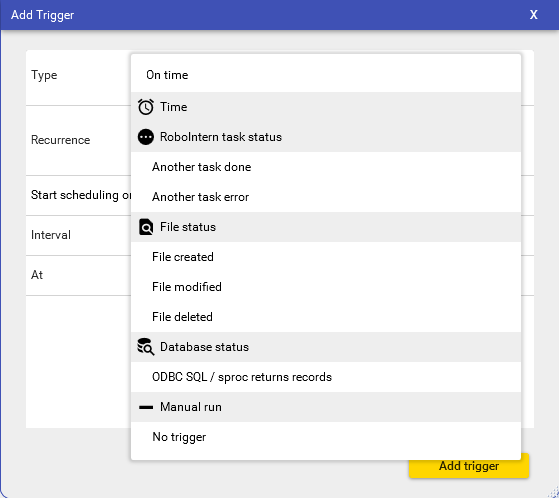The image size is (559, 498).
Task: Pick ODBC SQL / sproc returns records
Action: coord(326,377)
